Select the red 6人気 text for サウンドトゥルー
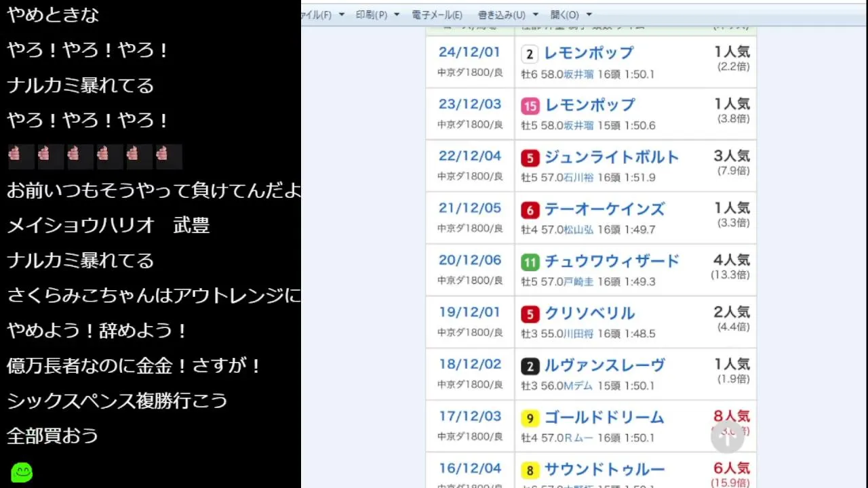The height and width of the screenshot is (488, 868). click(x=732, y=468)
